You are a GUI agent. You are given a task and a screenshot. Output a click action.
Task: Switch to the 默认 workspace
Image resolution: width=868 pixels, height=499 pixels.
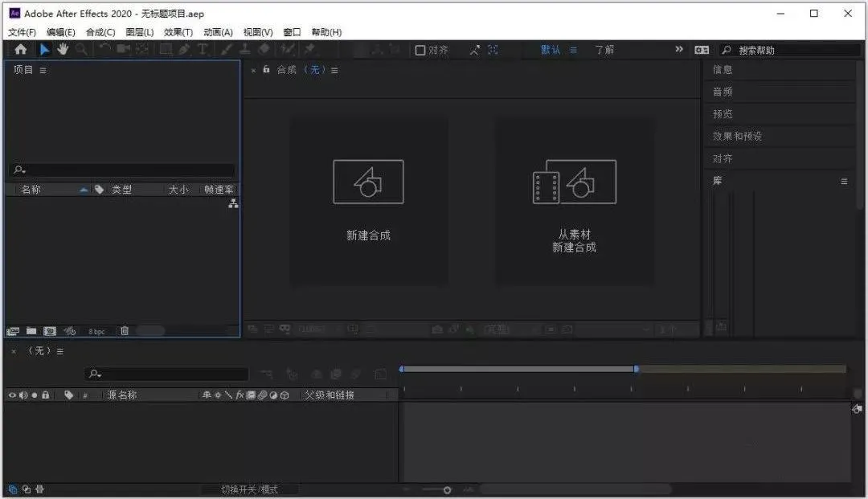click(551, 50)
